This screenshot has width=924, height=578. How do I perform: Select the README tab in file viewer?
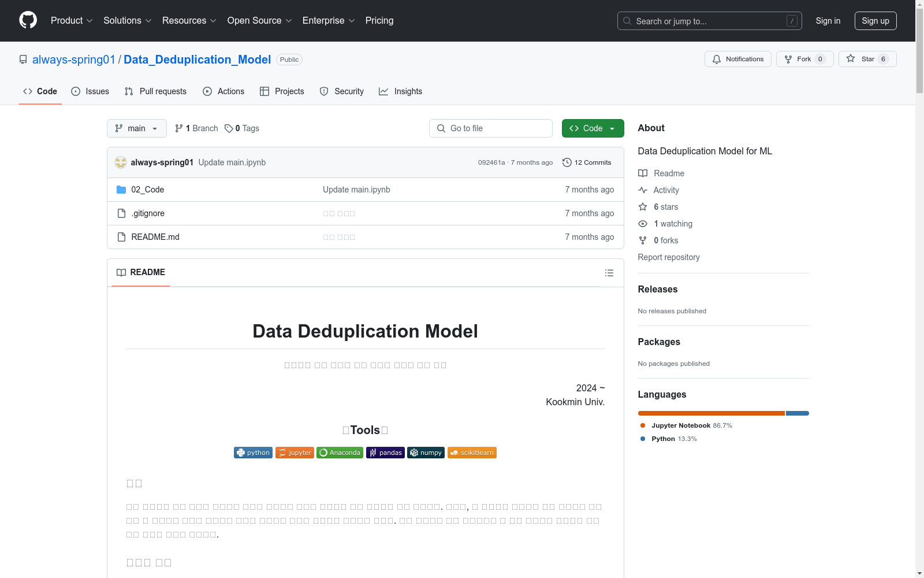[141, 272]
